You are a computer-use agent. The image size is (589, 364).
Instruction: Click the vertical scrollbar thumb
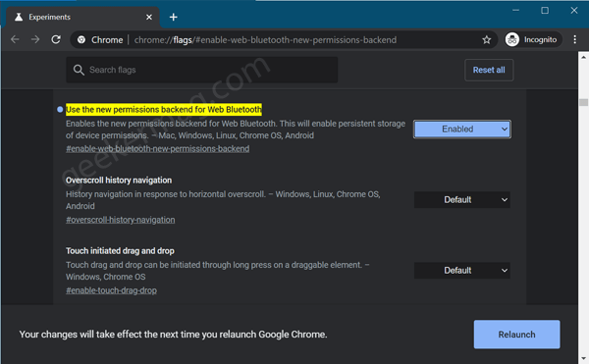pos(583,102)
